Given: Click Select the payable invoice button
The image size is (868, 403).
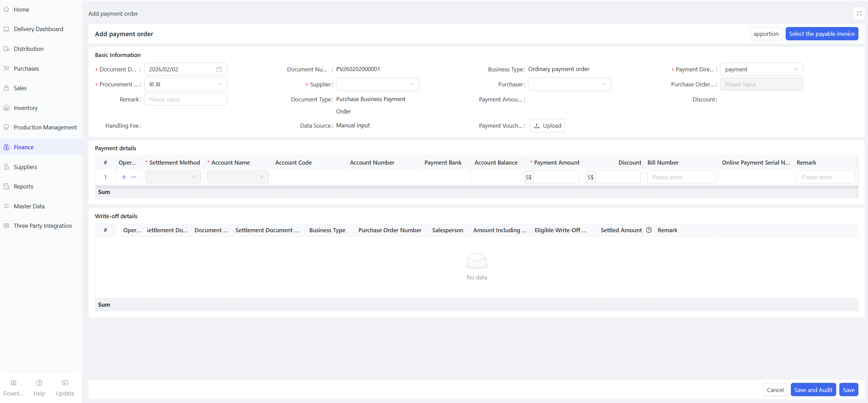Looking at the screenshot, I should coord(822,34).
